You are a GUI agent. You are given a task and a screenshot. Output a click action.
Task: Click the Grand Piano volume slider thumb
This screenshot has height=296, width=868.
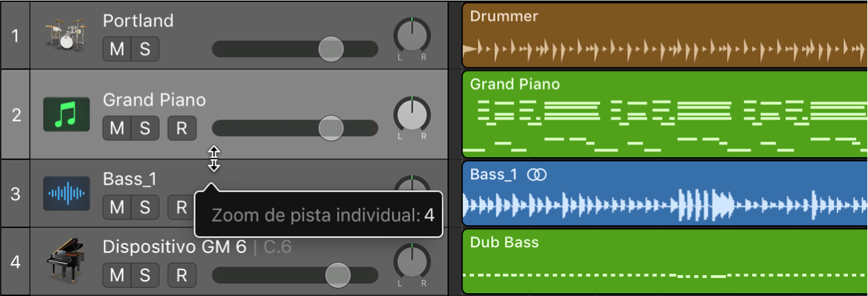pyautogui.click(x=331, y=128)
